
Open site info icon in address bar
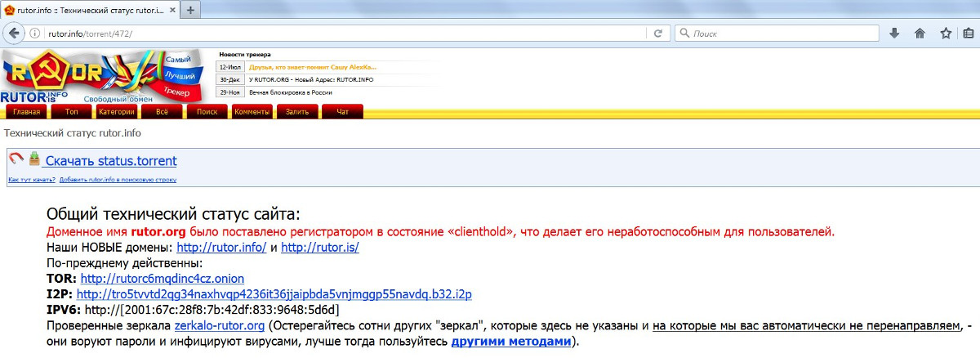click(x=36, y=34)
